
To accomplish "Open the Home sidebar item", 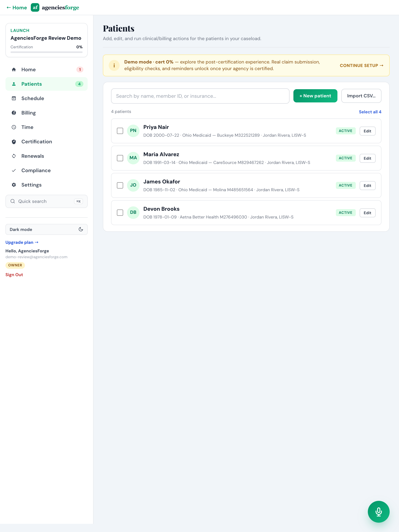I will point(46,70).
